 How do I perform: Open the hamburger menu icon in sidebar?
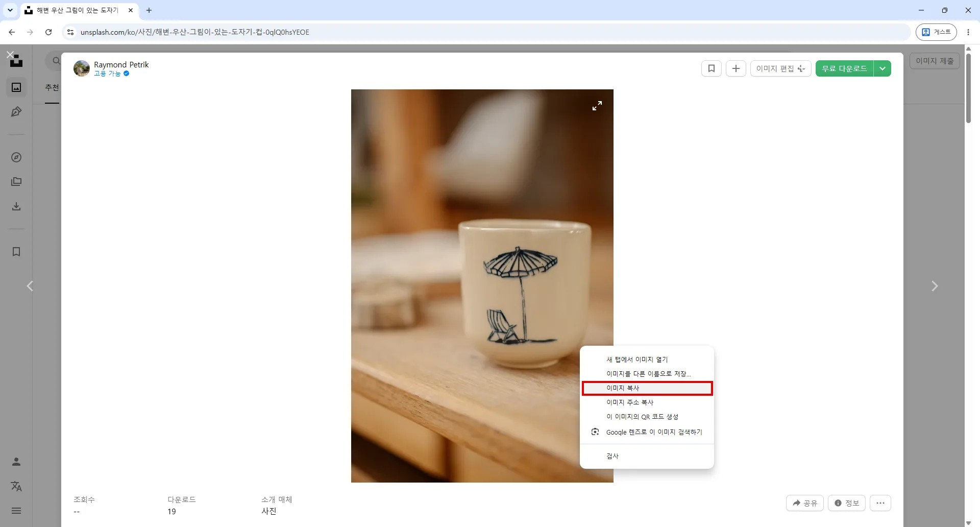(x=16, y=511)
